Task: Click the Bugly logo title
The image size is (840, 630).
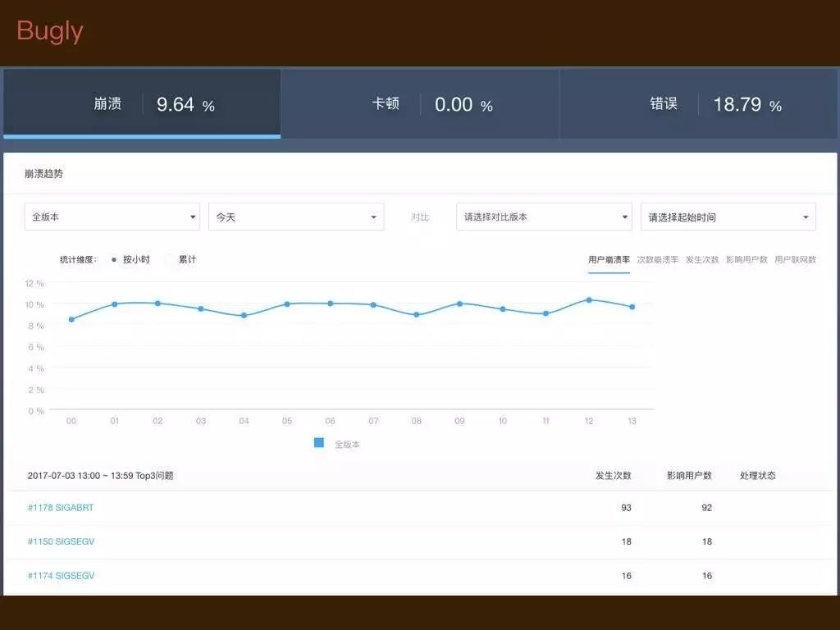Action: pyautogui.click(x=50, y=32)
